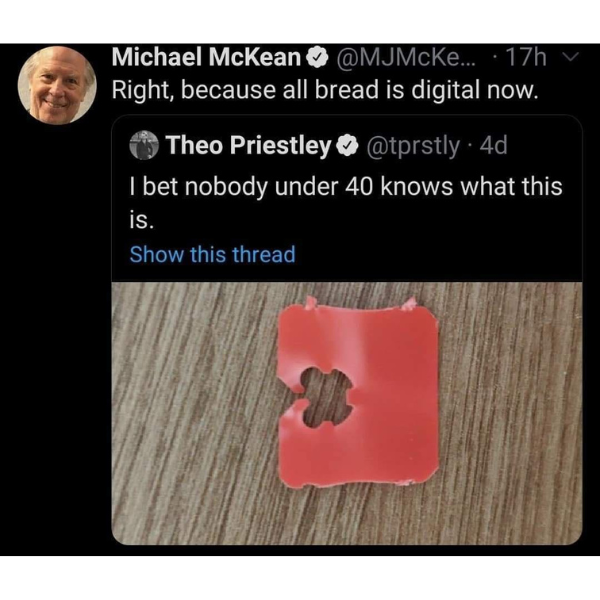Open the @MJMcKe... handle
Screen dimensions: 600x600
(x=406, y=57)
